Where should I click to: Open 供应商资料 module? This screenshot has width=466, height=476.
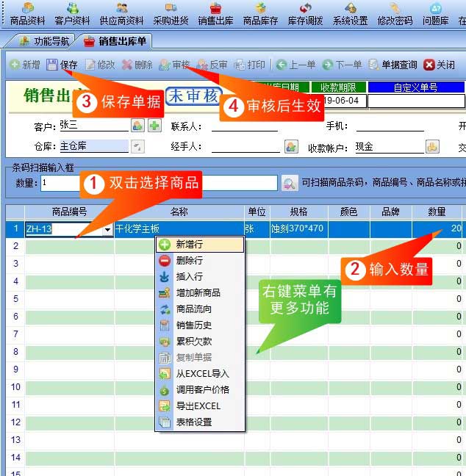pyautogui.click(x=121, y=14)
